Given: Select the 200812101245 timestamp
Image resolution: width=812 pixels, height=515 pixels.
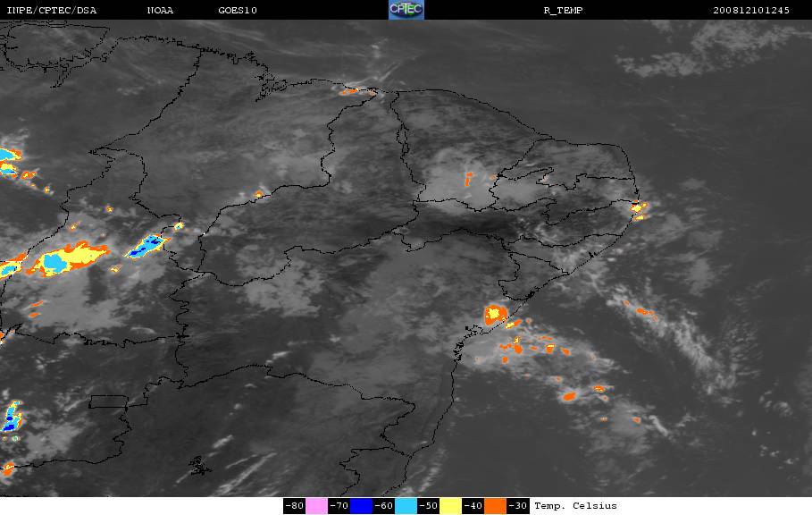Looking at the screenshot, I should pyautogui.click(x=751, y=11).
